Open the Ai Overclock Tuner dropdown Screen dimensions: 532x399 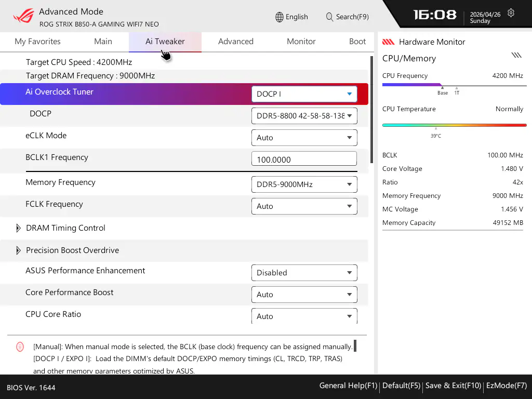click(304, 94)
